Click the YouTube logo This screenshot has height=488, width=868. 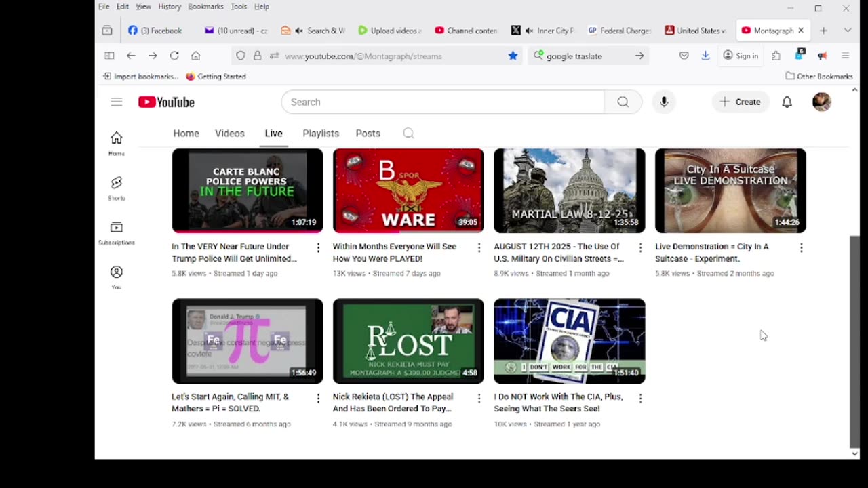pos(166,102)
